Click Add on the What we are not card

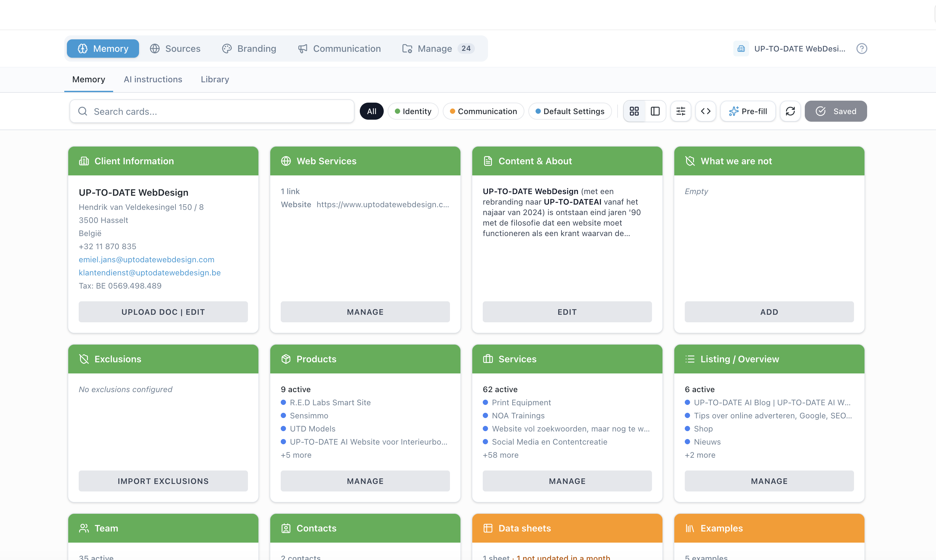pos(769,312)
